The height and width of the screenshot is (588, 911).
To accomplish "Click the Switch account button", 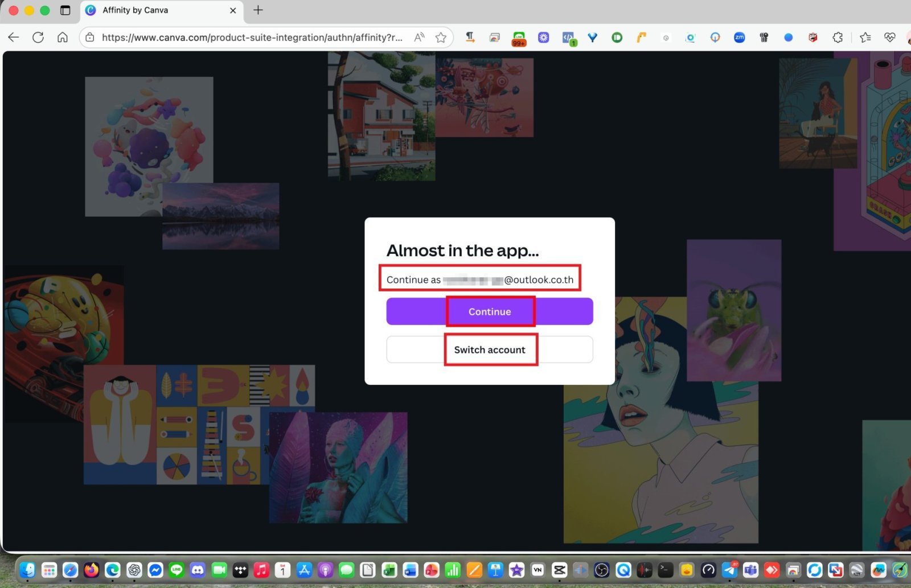I will [x=489, y=349].
